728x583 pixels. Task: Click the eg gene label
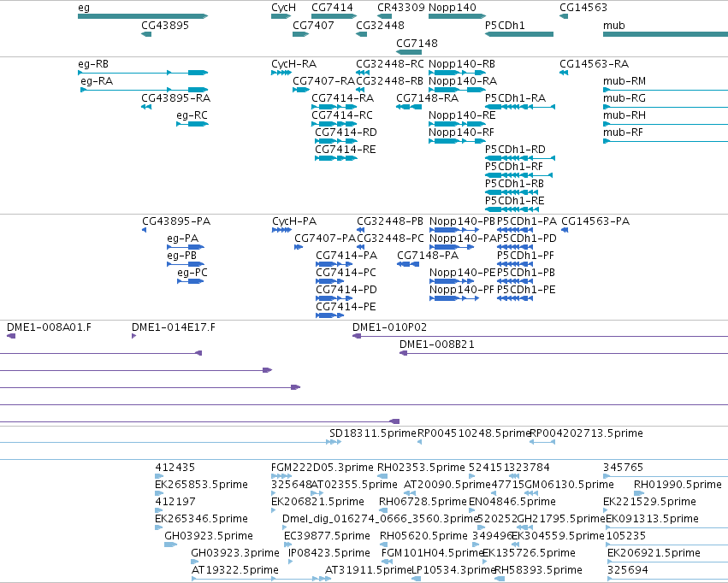tap(84, 8)
